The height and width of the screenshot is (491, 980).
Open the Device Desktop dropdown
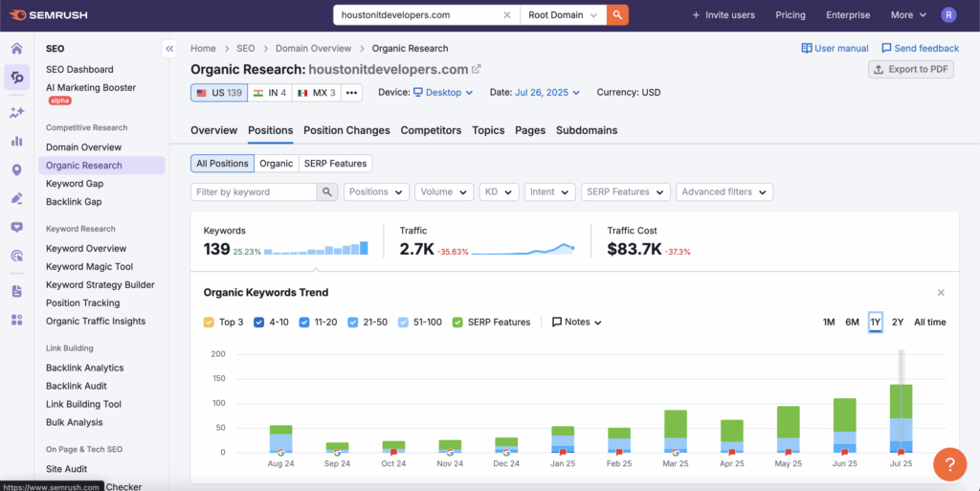pos(443,93)
